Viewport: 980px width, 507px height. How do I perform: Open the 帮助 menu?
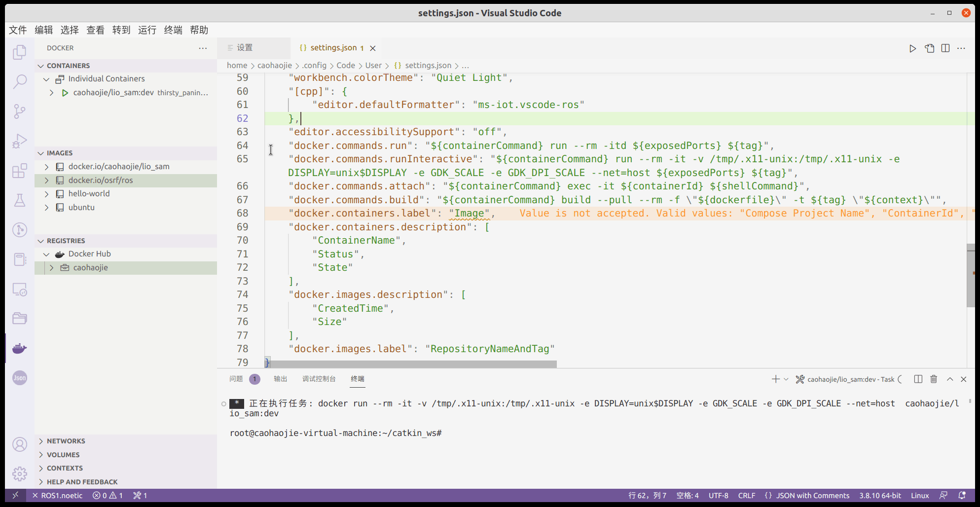[x=199, y=30]
